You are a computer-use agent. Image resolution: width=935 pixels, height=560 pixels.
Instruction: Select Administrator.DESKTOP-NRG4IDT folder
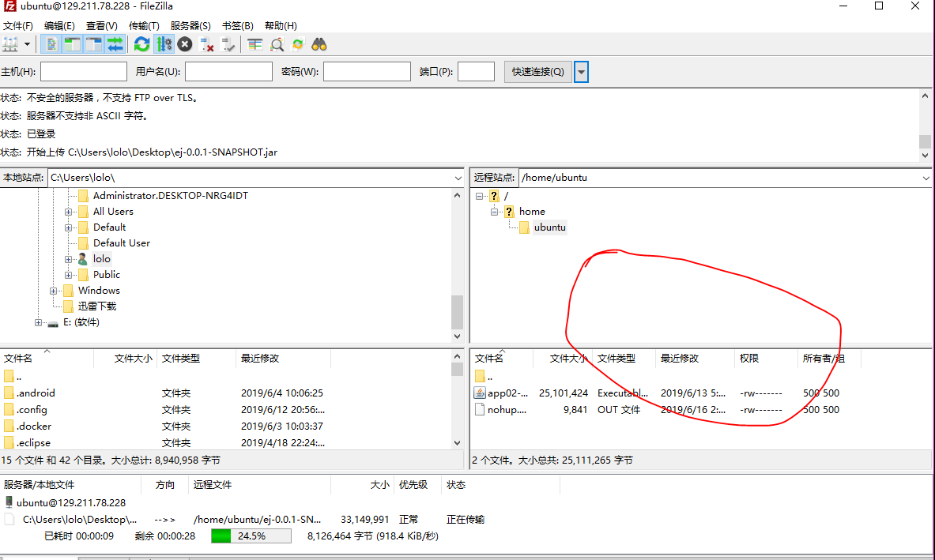170,195
